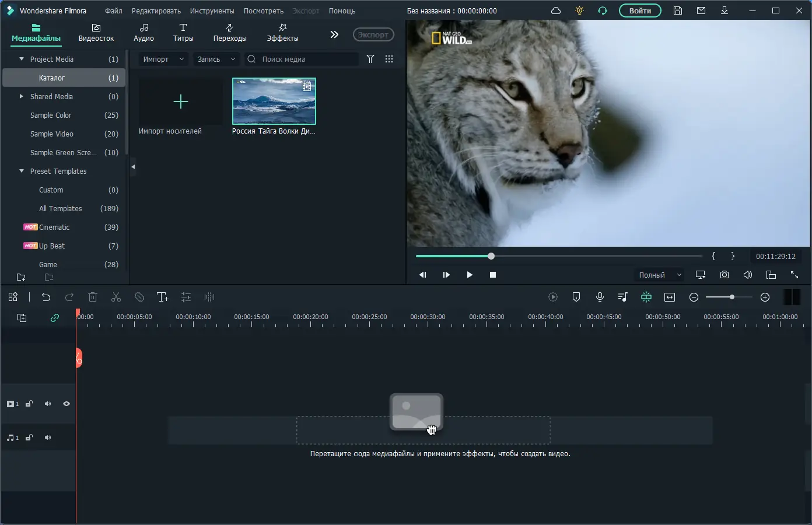Open the Импорт dropdown
This screenshot has height=525, width=812.
pyautogui.click(x=163, y=59)
